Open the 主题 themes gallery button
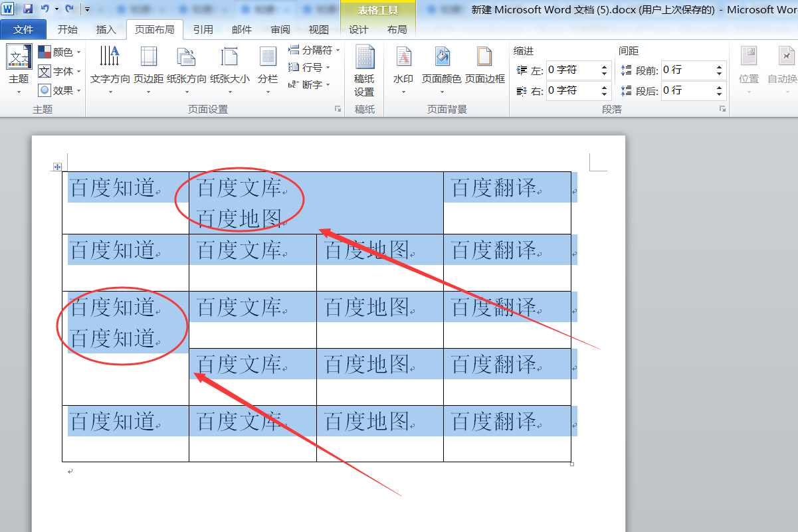The width and height of the screenshot is (798, 532). click(19, 70)
